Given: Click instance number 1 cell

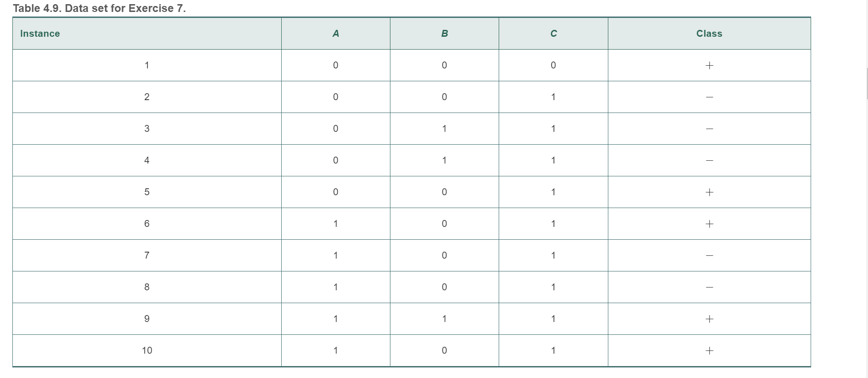Looking at the screenshot, I should click(x=147, y=65).
